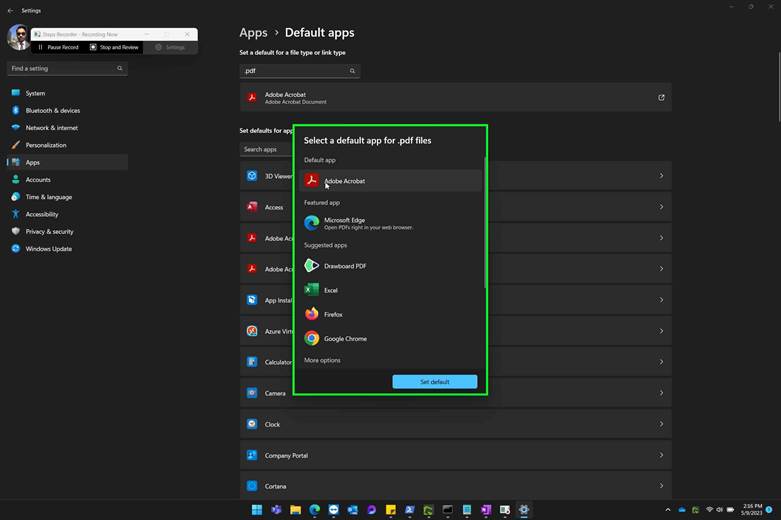This screenshot has width=781, height=520.
Task: Click the user profile picture
Action: click(x=19, y=37)
